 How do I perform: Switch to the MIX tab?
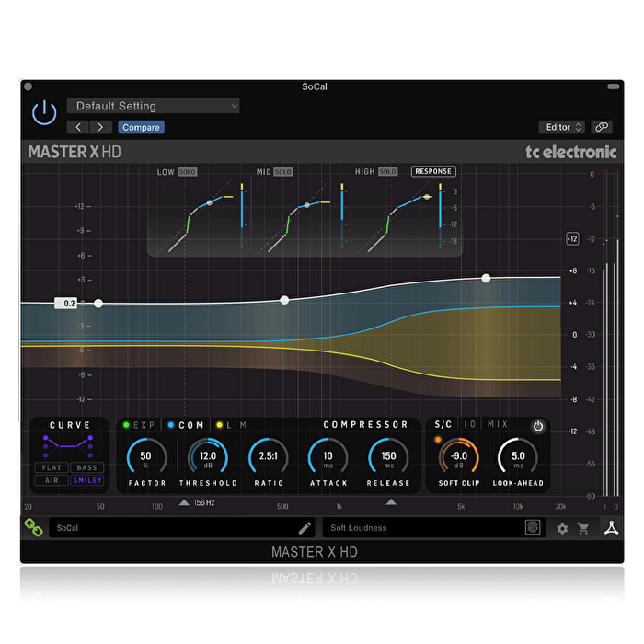pyautogui.click(x=498, y=424)
